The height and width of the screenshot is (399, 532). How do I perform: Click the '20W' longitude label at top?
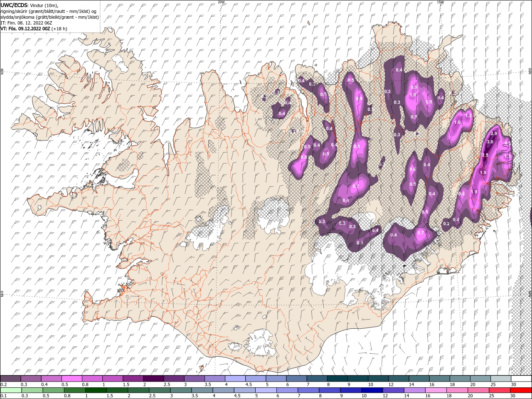tap(221, 2)
